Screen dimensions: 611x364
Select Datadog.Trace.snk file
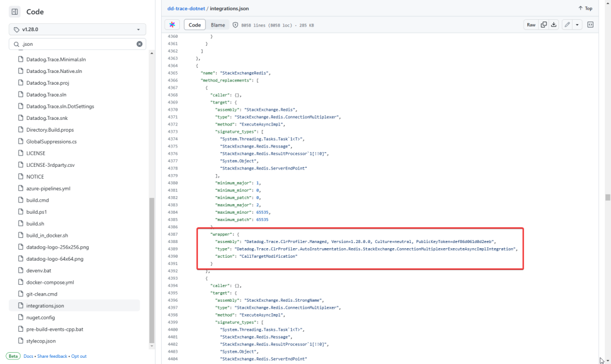47,118
